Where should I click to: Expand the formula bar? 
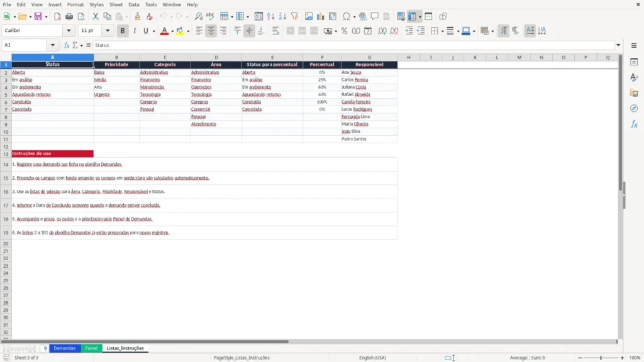[x=618, y=45]
